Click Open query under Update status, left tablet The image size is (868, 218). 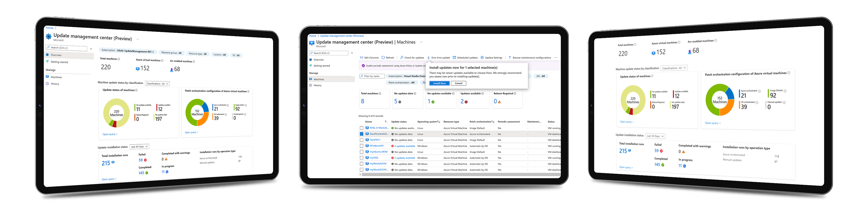tap(110, 134)
